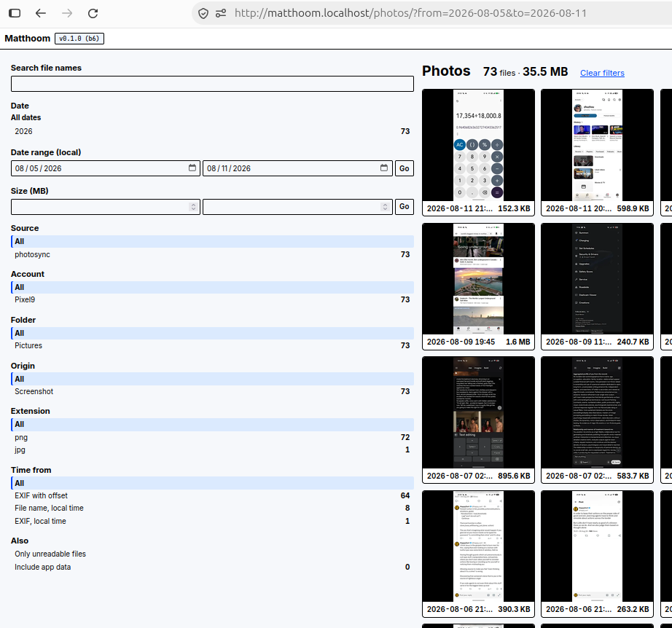672x628 pixels.
Task: Click the Clear filters link
Action: pos(602,73)
